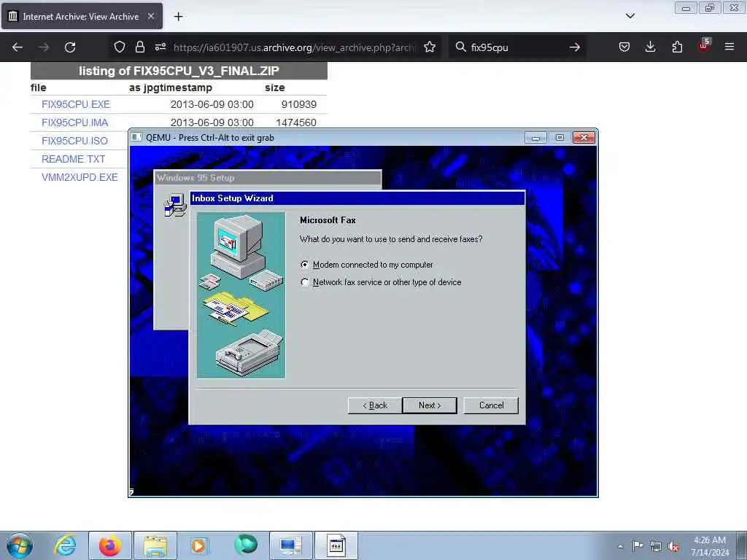The width and height of the screenshot is (747, 560).
Task: Click the file size 910939 cell
Action: [298, 104]
